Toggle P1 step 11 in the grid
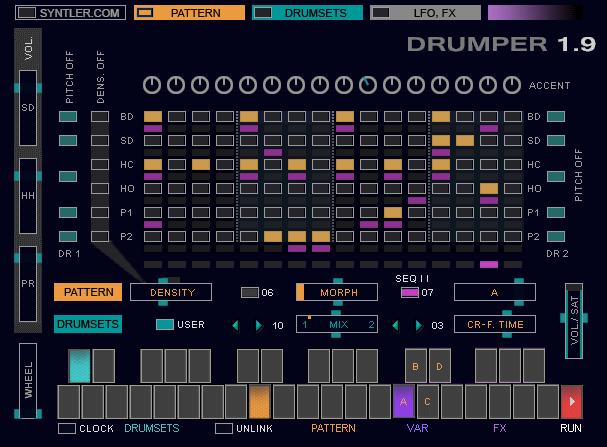607x447 pixels. tap(393, 212)
